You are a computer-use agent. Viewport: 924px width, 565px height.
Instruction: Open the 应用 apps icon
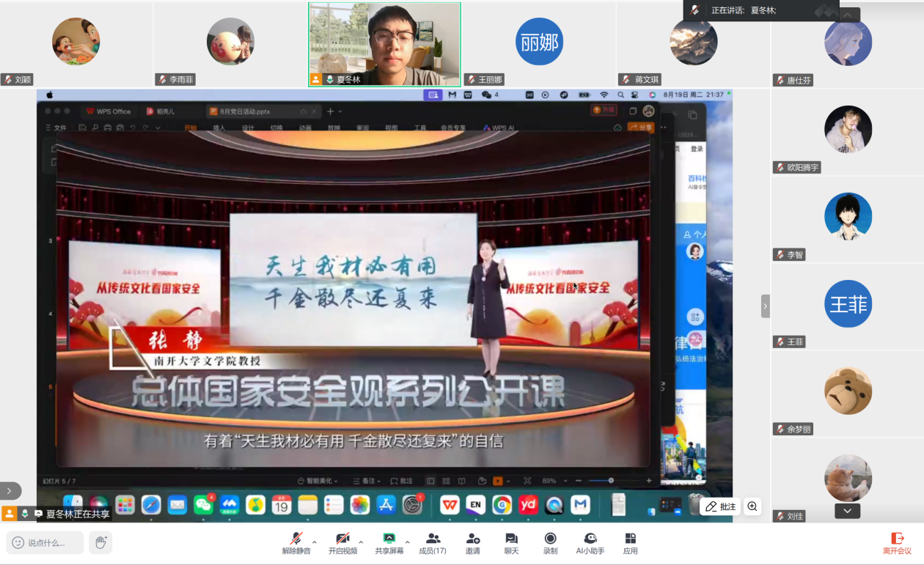click(x=630, y=543)
